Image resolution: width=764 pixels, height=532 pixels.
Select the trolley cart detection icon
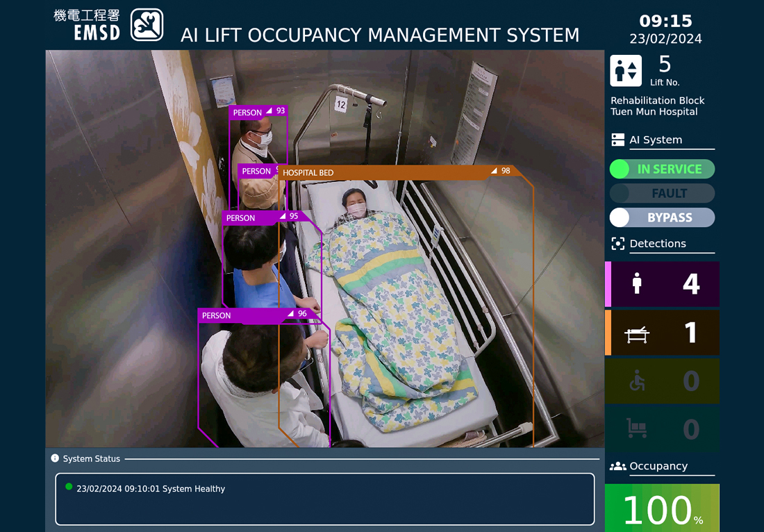point(637,428)
